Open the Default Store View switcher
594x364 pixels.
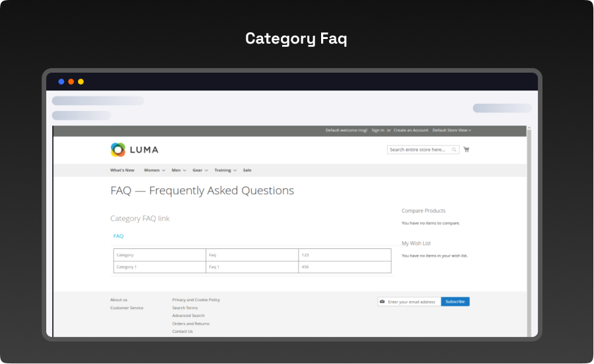tap(452, 130)
